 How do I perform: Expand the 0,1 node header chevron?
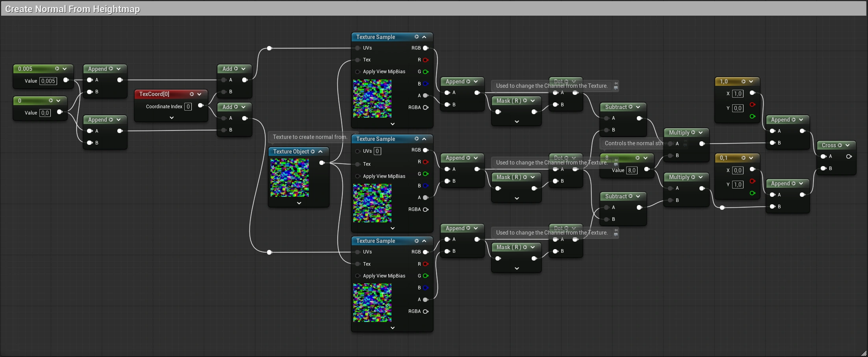(751, 158)
